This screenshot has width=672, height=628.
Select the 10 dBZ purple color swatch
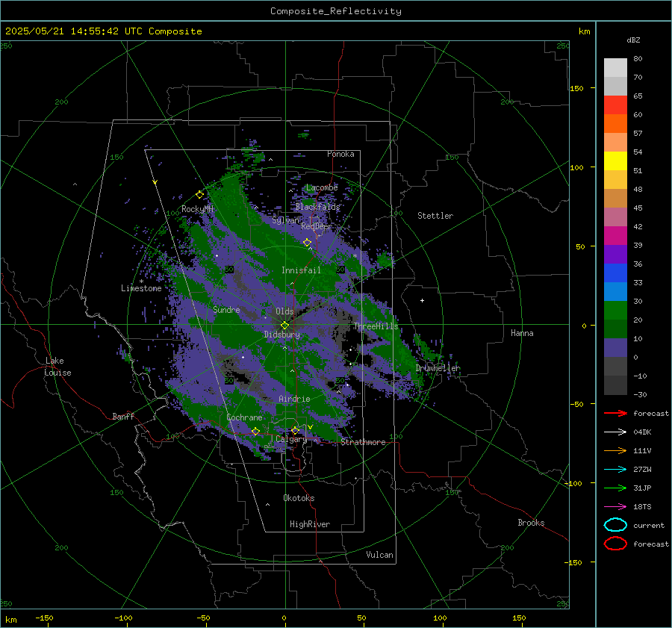tap(615, 348)
